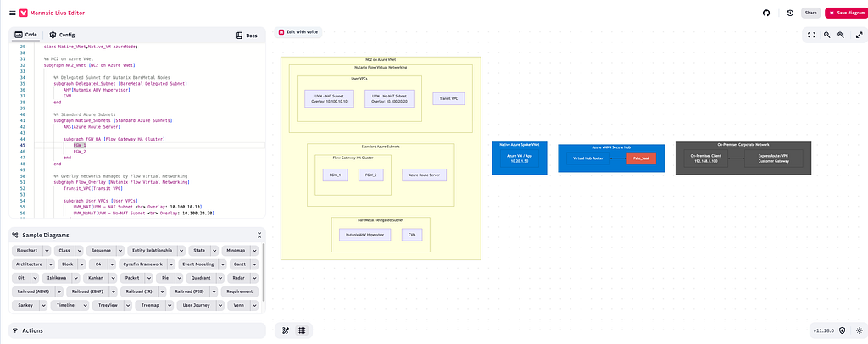Image resolution: width=868 pixels, height=344 pixels.
Task: Load the Pie sample diagram
Action: point(164,278)
